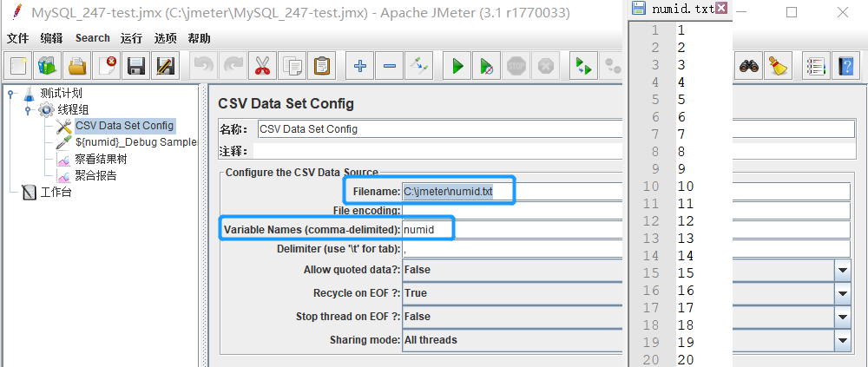Open the Search menu
868x367 pixels.
tap(93, 38)
